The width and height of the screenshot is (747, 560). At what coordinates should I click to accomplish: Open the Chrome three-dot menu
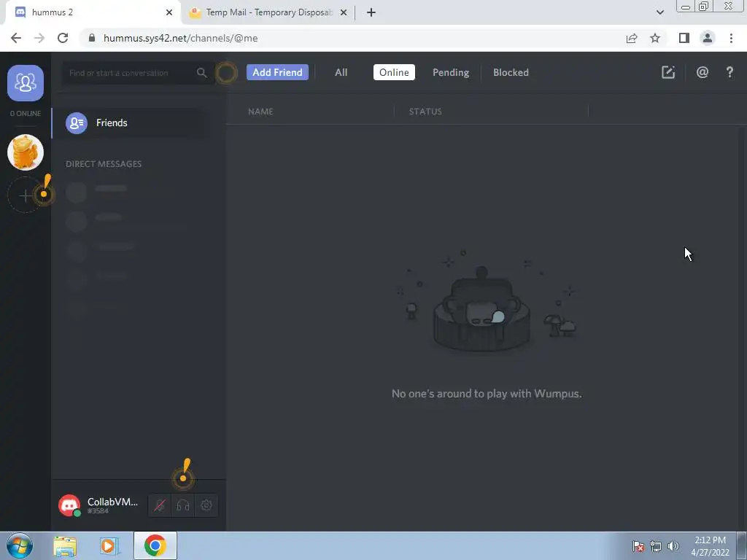coord(731,38)
